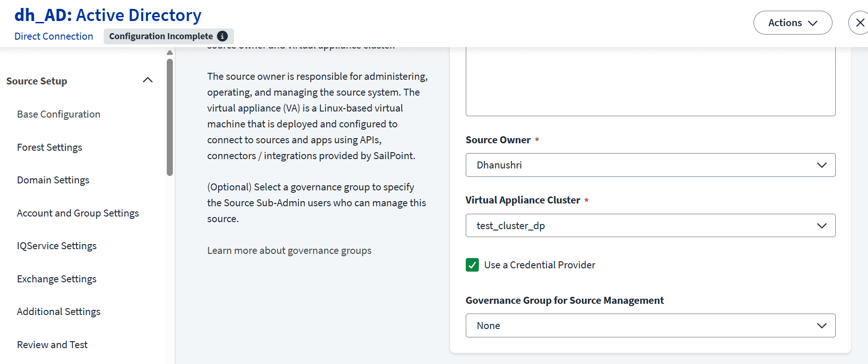The height and width of the screenshot is (364, 868).
Task: Open Domain Settings page
Action: pyautogui.click(x=53, y=180)
